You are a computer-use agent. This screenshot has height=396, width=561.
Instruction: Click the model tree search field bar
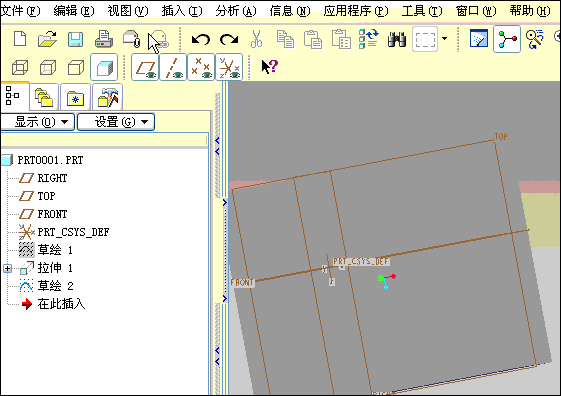tap(104, 140)
